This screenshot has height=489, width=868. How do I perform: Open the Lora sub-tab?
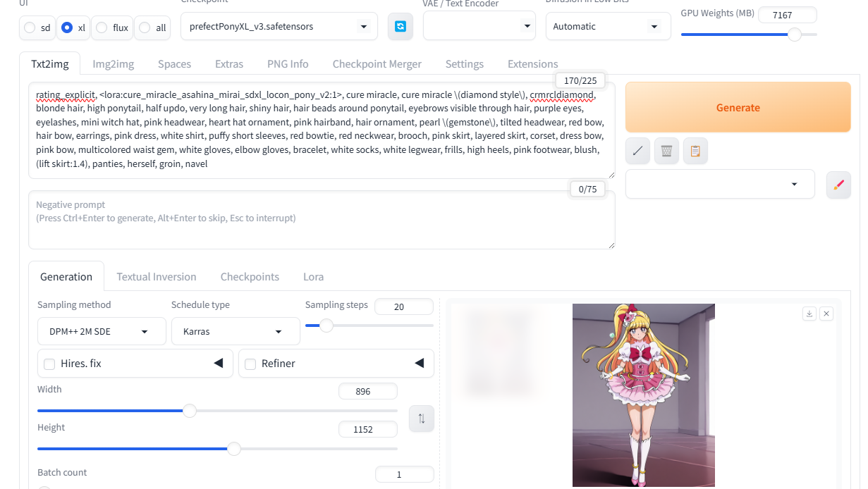pyautogui.click(x=314, y=277)
